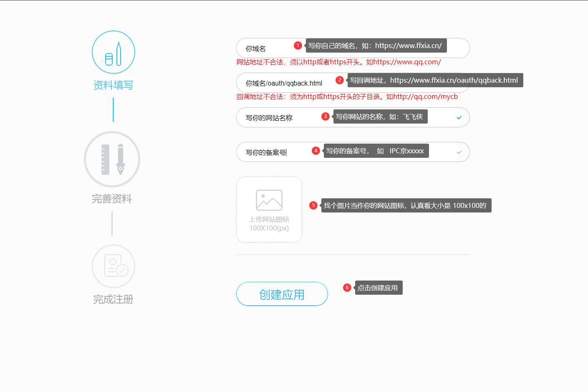Focus the callback address 你域名/oauth/qqback.html field
The height and width of the screenshot is (392, 588).
tap(353, 83)
